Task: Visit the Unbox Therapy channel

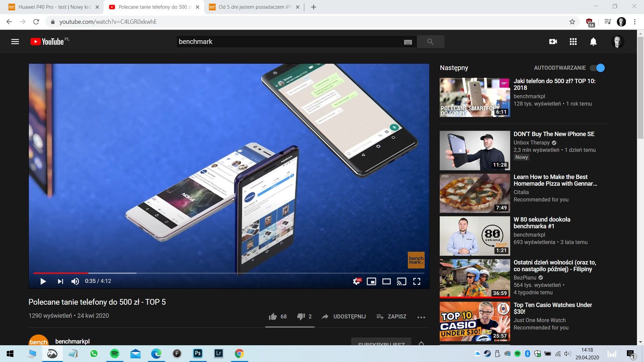Action: coord(532,142)
